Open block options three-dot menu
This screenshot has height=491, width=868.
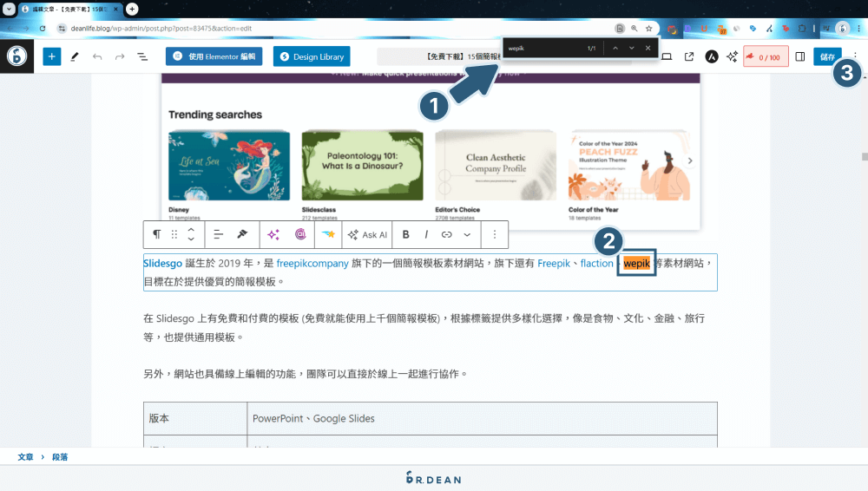(495, 234)
